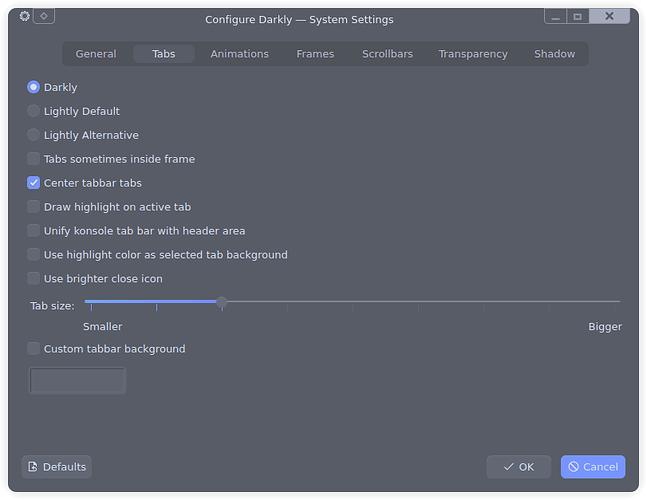Click the gear window menu icon
Screen dimensions: 646x500
(x=25, y=16)
